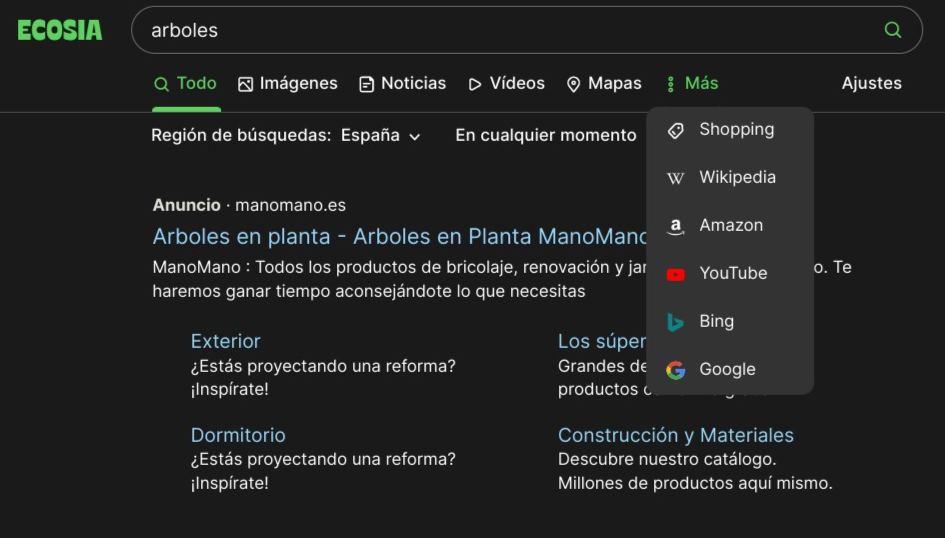Click the red YouTube icon
The image size is (945, 538).
[676, 274]
